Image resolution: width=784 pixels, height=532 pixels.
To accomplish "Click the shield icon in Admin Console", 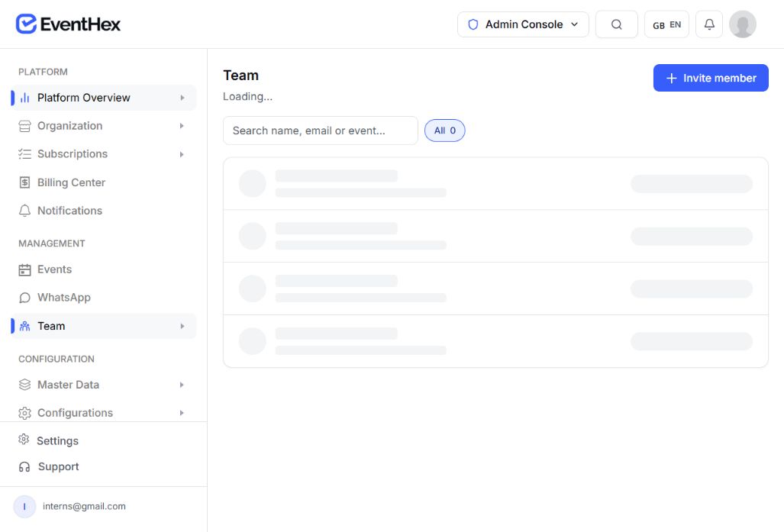I will coord(473,24).
